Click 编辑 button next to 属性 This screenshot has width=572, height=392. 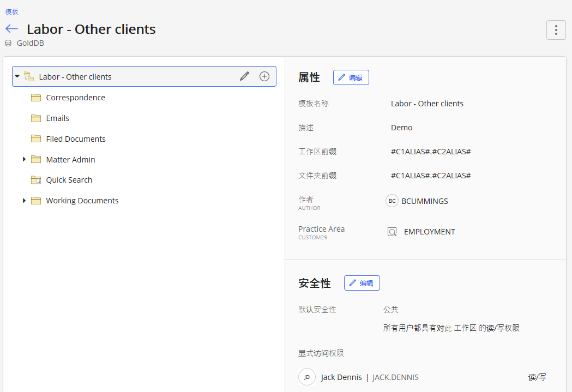351,77
